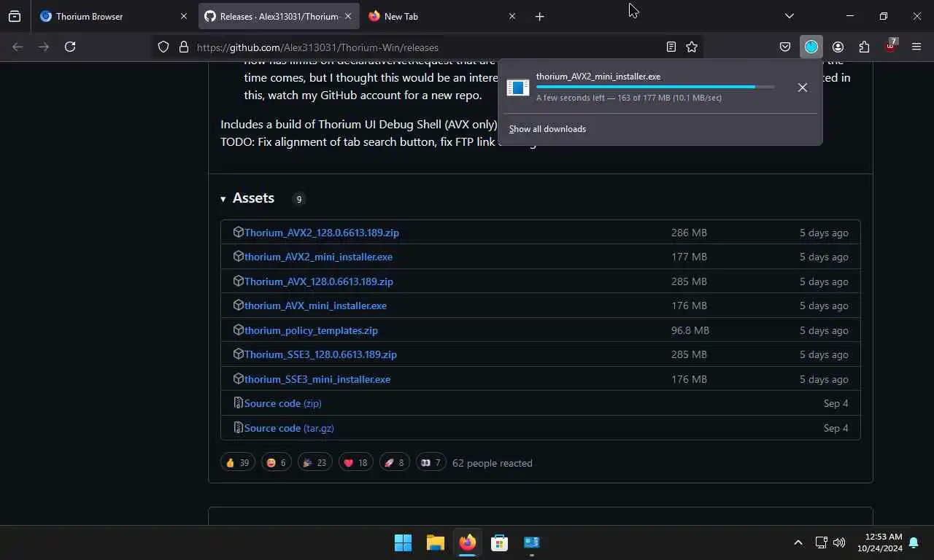
Task: Click the downloading file exe icon
Action: coord(517,87)
